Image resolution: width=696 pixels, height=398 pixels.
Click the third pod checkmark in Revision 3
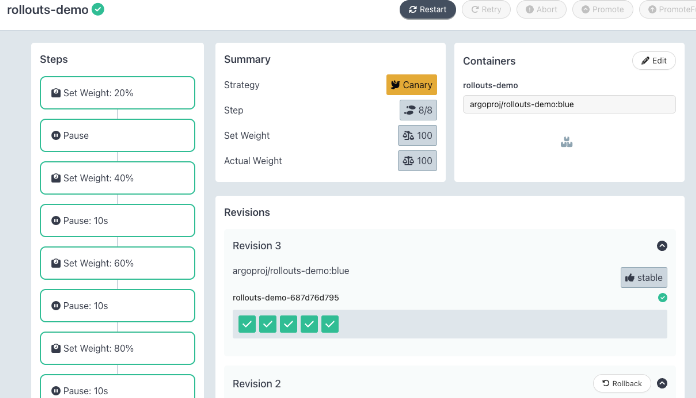289,324
